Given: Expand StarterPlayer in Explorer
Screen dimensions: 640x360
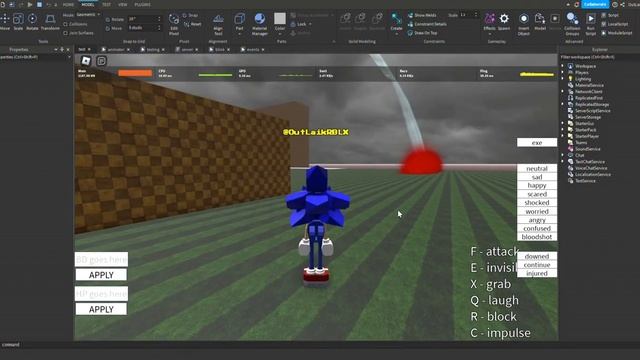Looking at the screenshot, I should click(562, 136).
